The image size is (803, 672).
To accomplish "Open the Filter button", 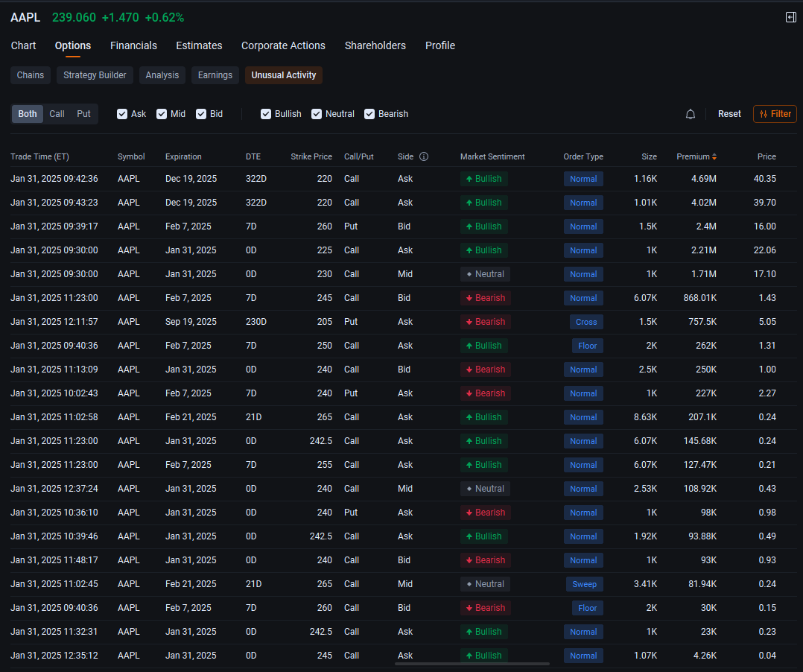I will pos(775,114).
